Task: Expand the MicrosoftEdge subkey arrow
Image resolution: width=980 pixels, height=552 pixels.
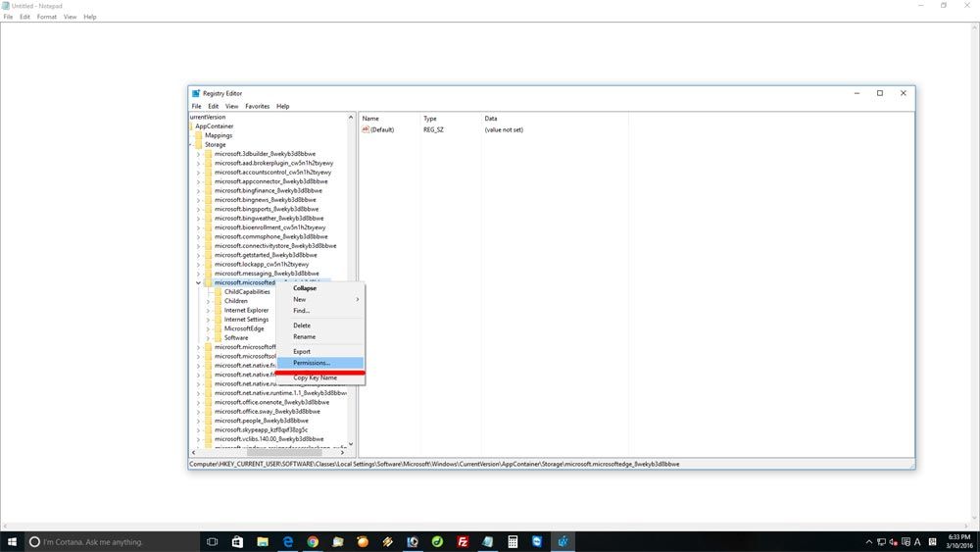Action: 208,328
